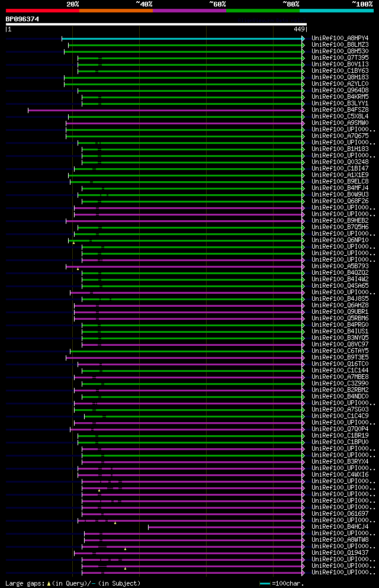
Task: Select hit label UniRef100_Q6AHZ8
Action: pyautogui.click(x=340, y=305)
